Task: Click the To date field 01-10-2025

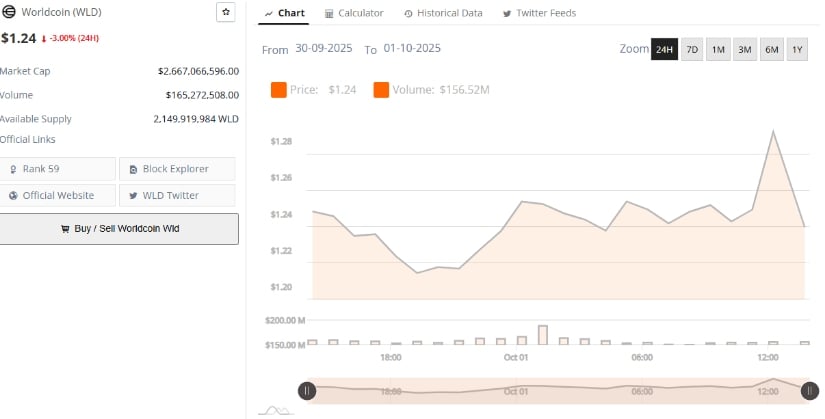Action: pyautogui.click(x=410, y=49)
